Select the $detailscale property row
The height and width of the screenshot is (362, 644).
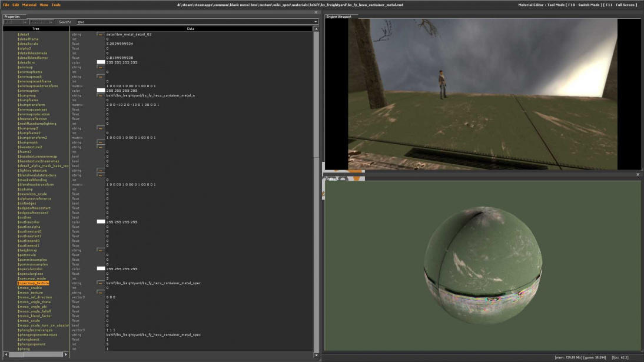click(x=28, y=44)
